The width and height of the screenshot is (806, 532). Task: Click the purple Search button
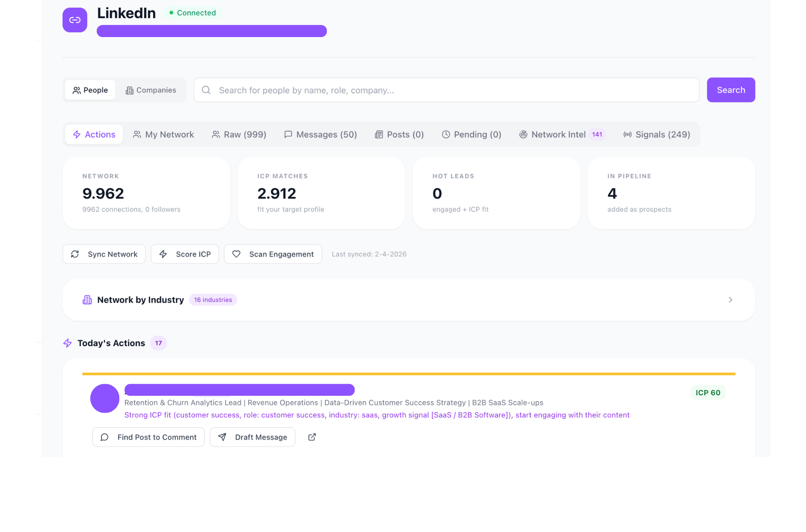(x=731, y=90)
